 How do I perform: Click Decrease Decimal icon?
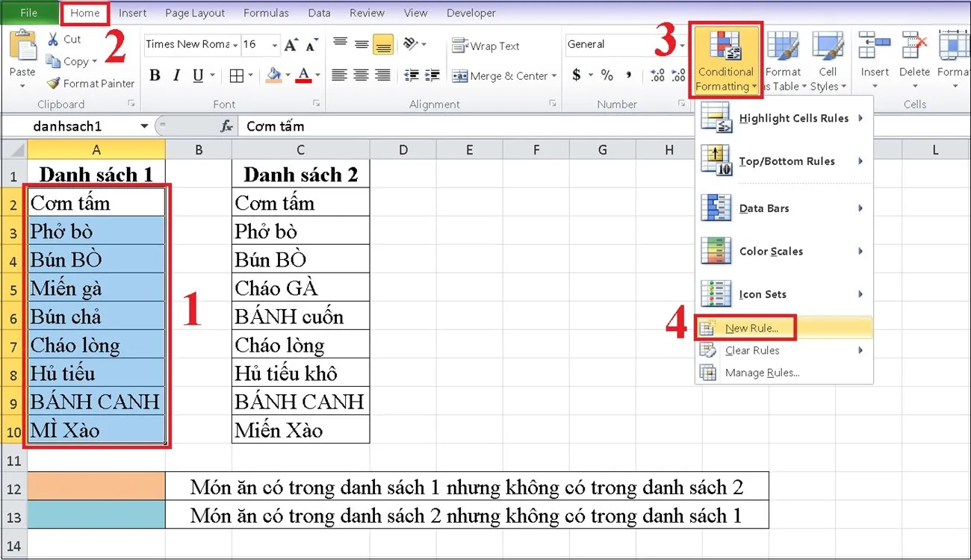click(678, 75)
